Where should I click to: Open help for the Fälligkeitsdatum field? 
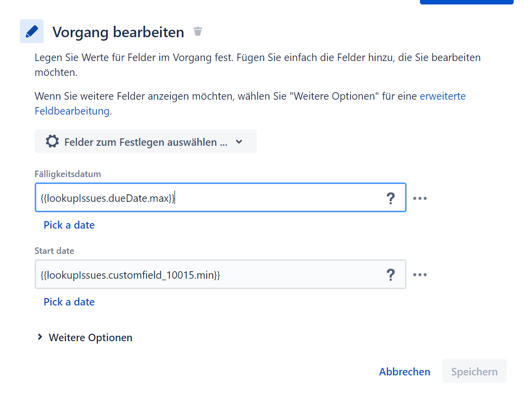(x=391, y=198)
